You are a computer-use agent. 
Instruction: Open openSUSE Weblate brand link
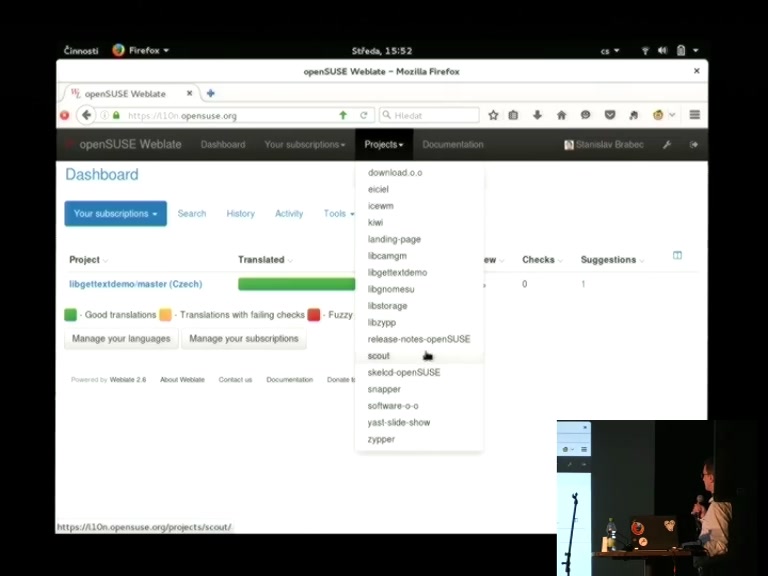point(130,144)
